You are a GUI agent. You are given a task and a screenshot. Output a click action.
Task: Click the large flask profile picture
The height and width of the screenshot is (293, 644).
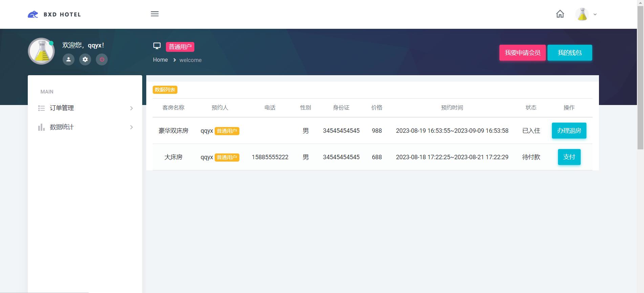click(x=41, y=51)
